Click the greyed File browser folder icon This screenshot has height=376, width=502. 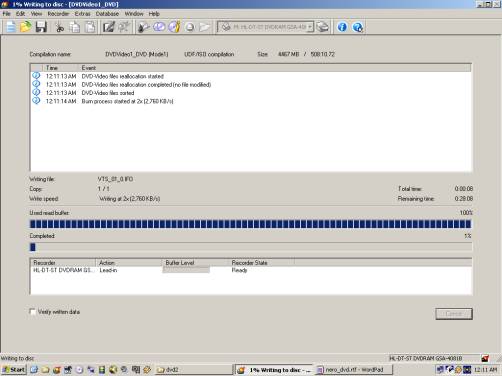click(205, 27)
